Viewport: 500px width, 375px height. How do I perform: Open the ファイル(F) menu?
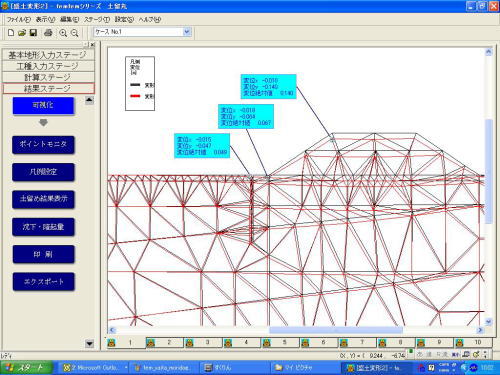19,19
